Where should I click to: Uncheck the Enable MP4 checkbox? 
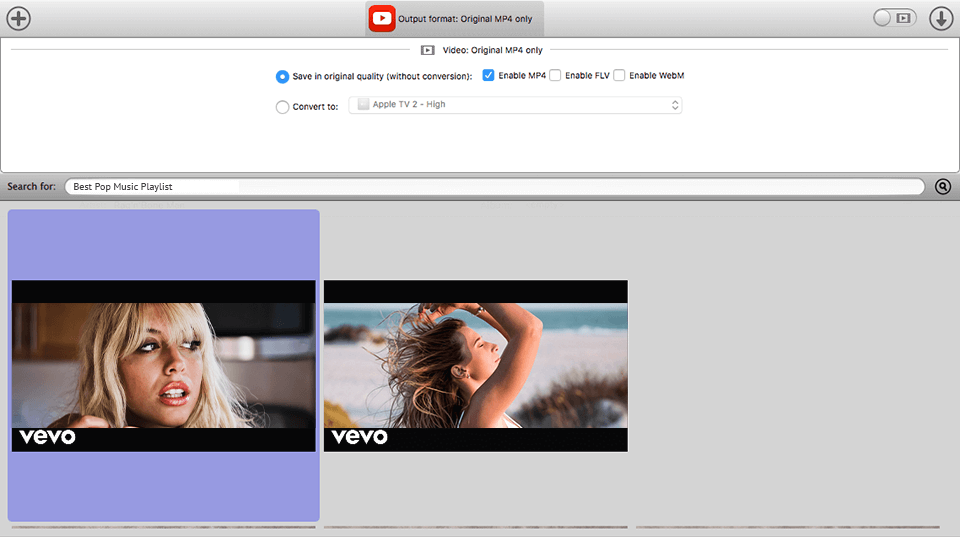point(488,75)
